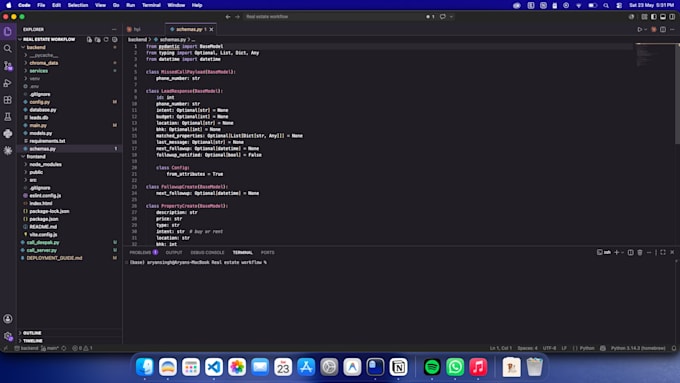This screenshot has width=680, height=383.
Task: Expand the public folder
Action: pos(69,172)
